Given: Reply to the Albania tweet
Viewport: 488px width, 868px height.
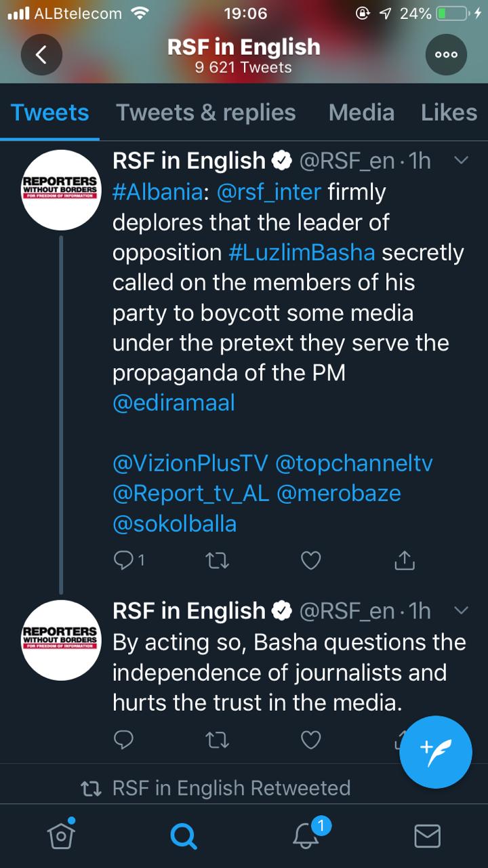Looking at the screenshot, I should pyautogui.click(x=129, y=560).
